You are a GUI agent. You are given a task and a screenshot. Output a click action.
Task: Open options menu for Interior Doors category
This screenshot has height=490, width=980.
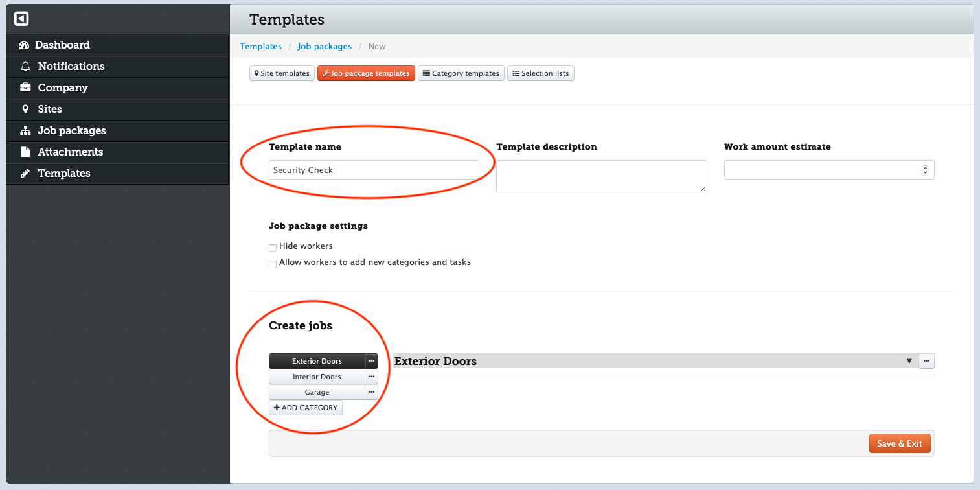(372, 377)
